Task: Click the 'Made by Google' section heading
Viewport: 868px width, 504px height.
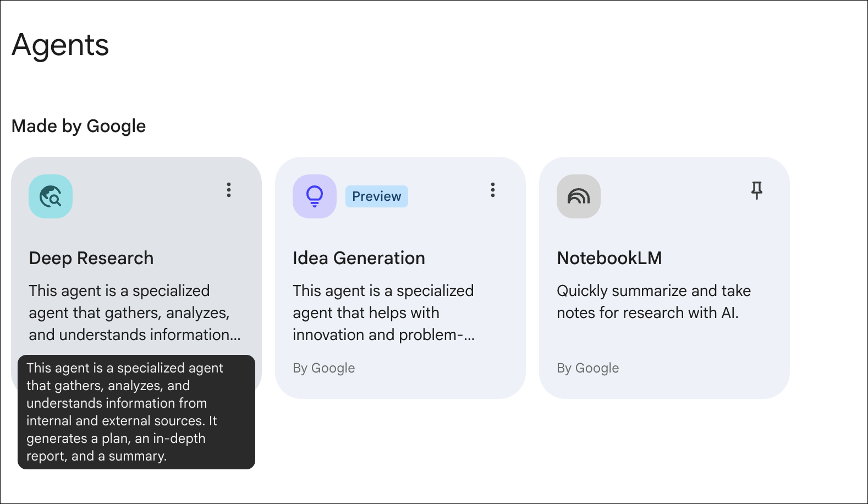Action: click(79, 126)
